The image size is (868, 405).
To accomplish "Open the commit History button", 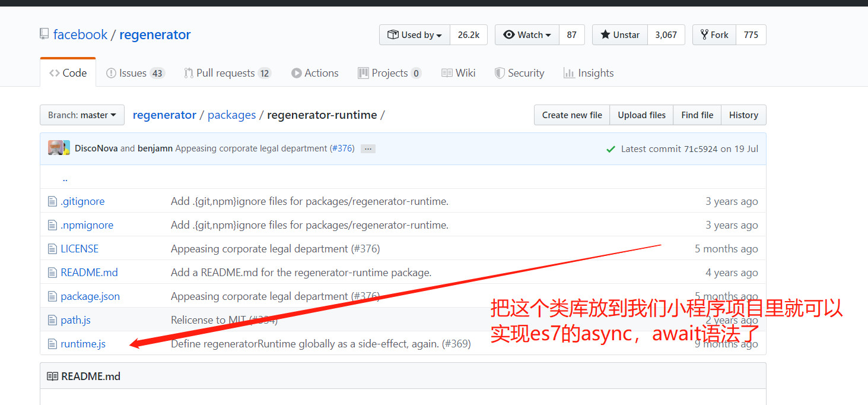I will 743,115.
